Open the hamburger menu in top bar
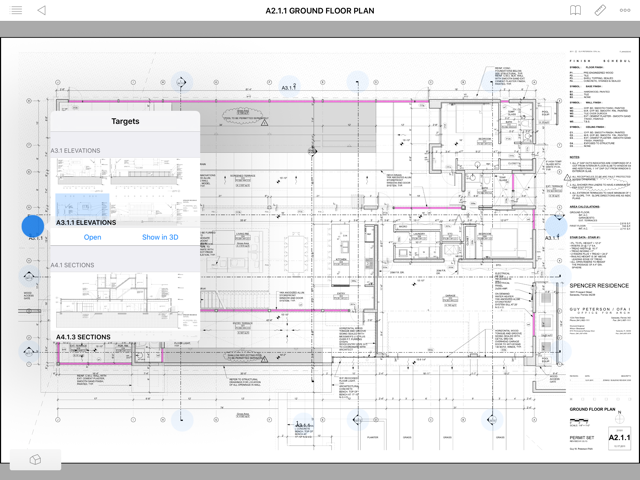Screen dimensions: 640x480 (16, 10)
